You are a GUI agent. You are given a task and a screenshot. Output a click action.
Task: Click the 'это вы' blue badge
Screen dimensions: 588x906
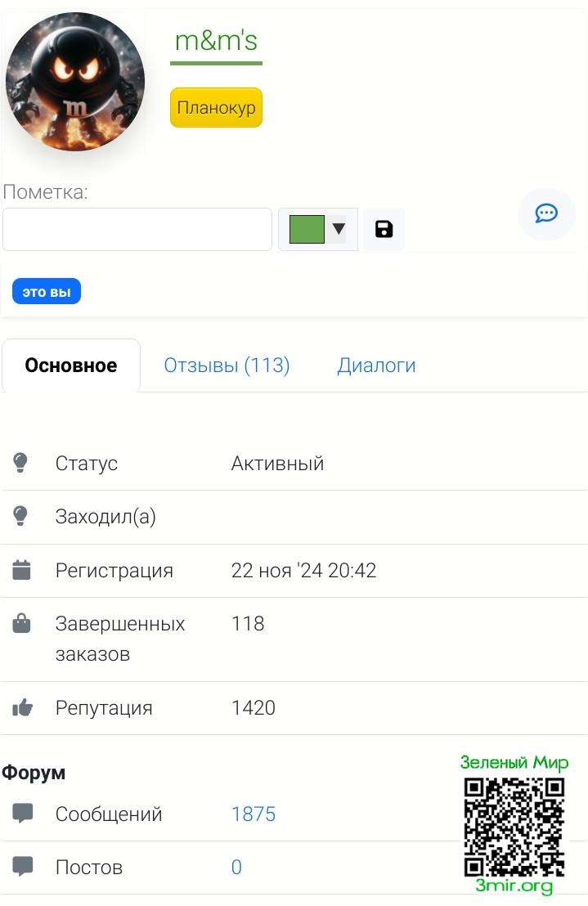point(47,292)
